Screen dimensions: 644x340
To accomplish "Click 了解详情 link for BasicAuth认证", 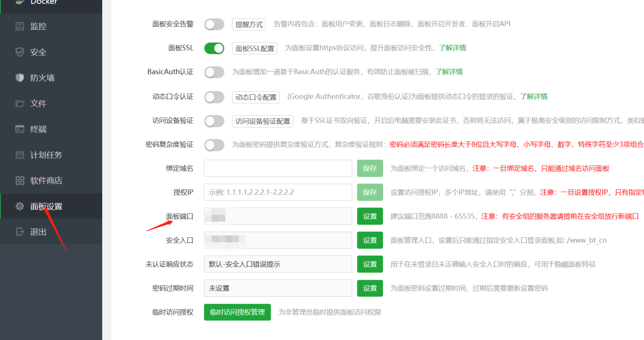I will pyautogui.click(x=449, y=72).
